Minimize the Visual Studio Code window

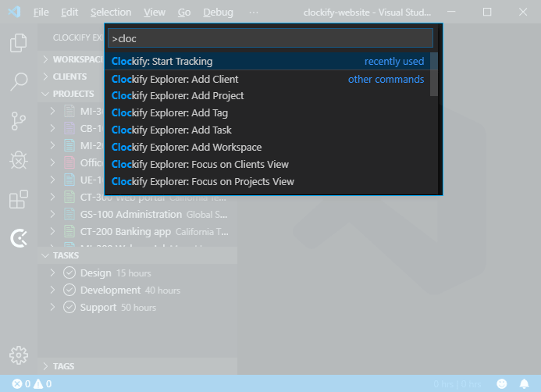pyautogui.click(x=451, y=12)
